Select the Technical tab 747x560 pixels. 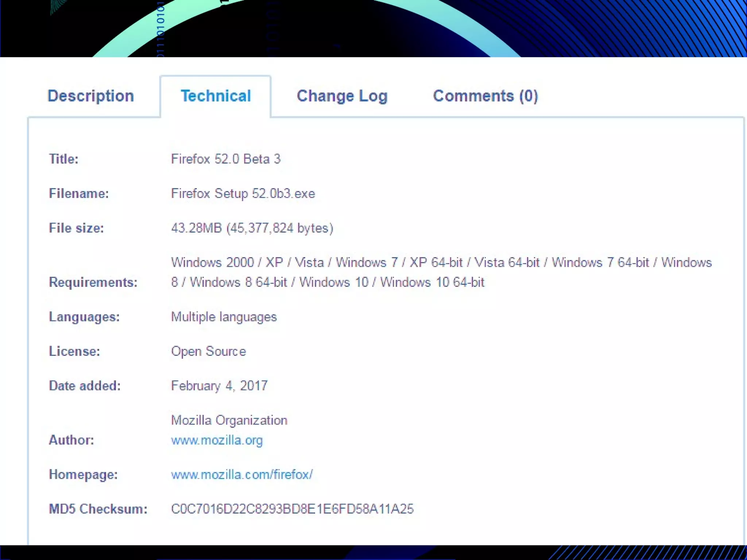[216, 96]
